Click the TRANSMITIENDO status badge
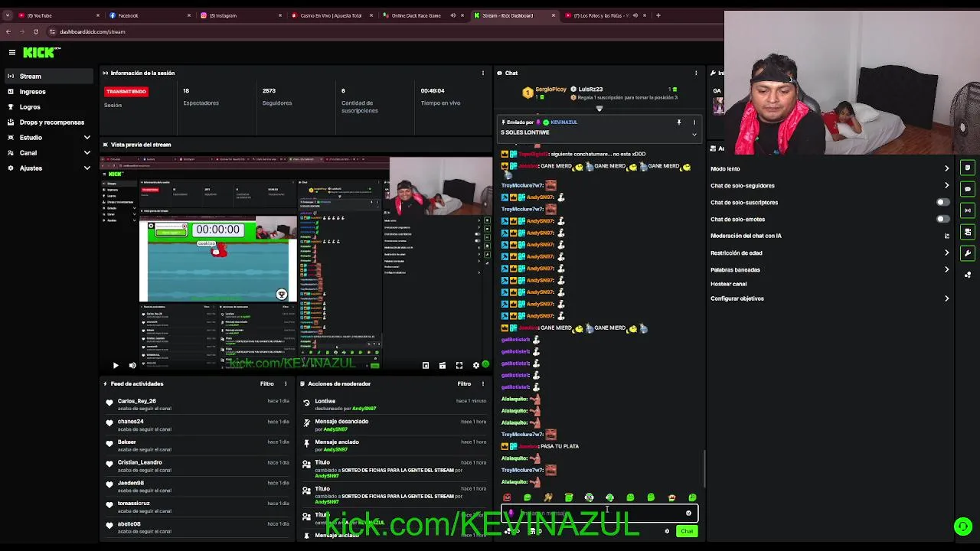The height and width of the screenshot is (551, 980). [x=126, y=91]
